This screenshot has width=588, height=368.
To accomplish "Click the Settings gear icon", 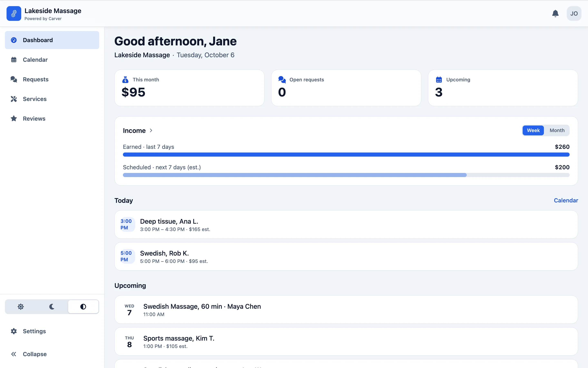I will 14,331.
